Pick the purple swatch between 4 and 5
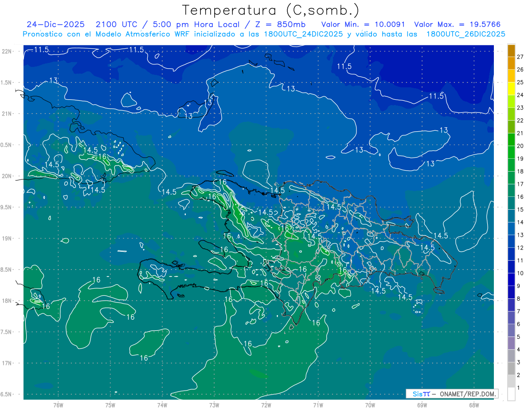 511,343
